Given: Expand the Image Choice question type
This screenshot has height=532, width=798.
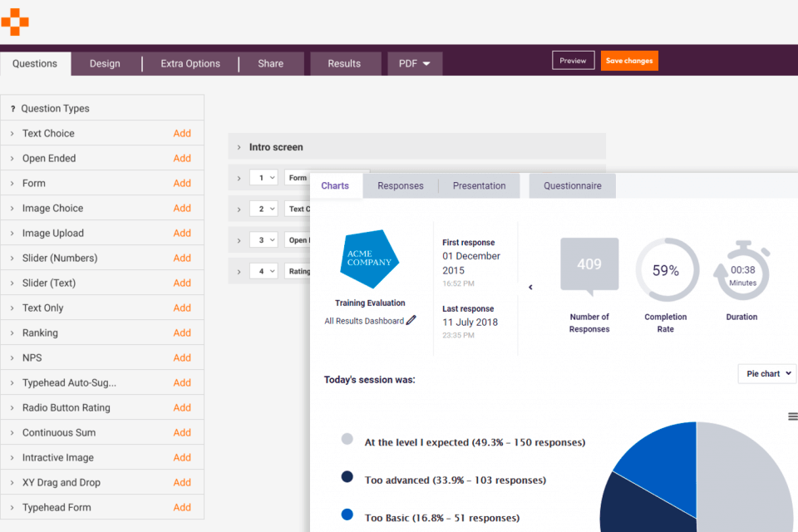Looking at the screenshot, I should [x=12, y=208].
